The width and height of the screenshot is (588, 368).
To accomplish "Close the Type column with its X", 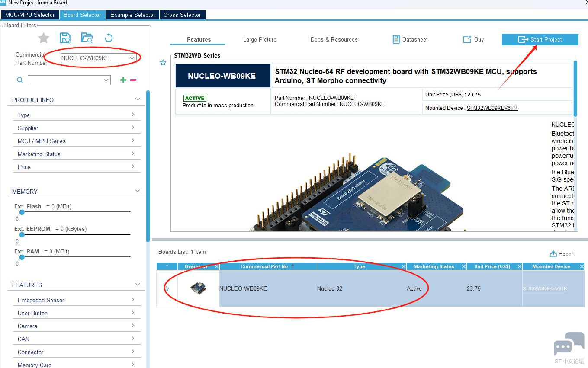I will point(404,266).
